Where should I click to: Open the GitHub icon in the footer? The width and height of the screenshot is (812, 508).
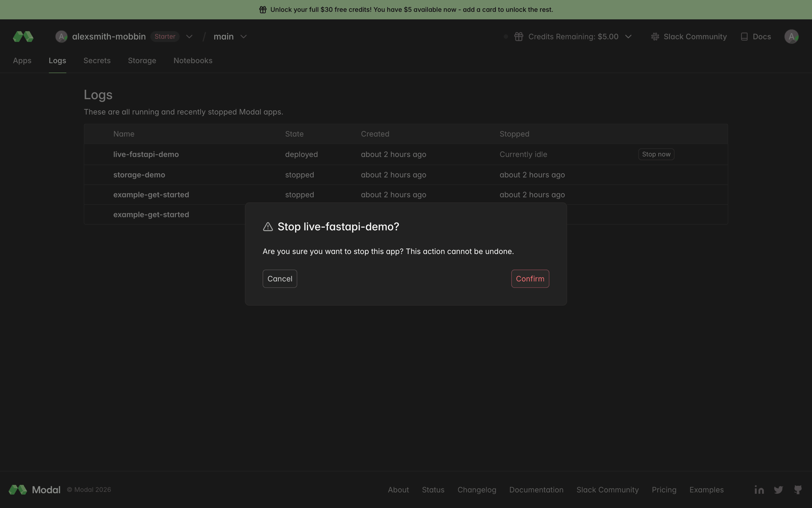[x=798, y=490]
